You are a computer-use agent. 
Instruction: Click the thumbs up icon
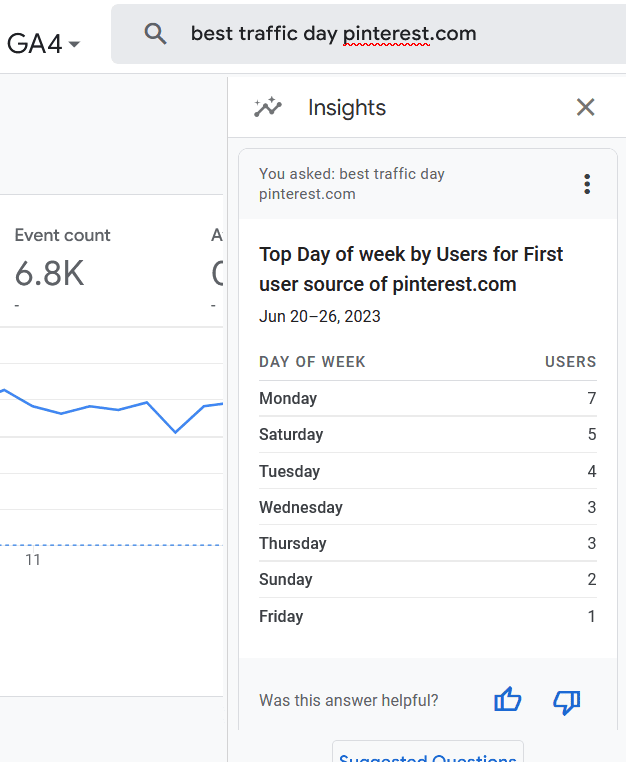coord(508,701)
